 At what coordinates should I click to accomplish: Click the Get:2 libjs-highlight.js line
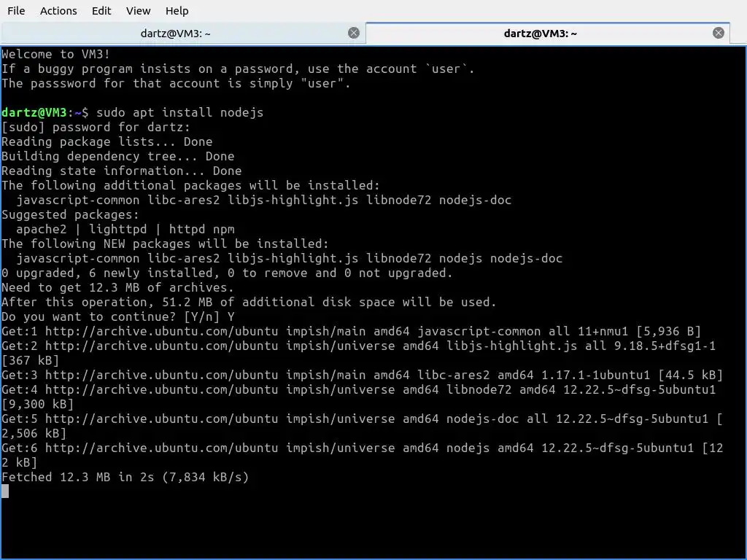point(358,346)
